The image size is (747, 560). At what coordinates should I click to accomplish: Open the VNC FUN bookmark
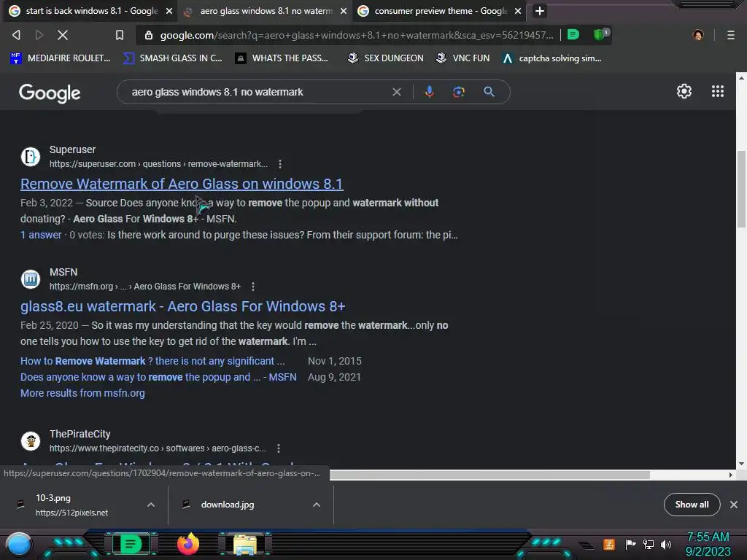click(462, 58)
